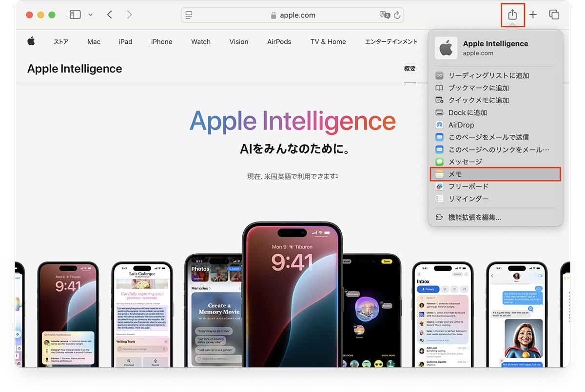Click the Messages superhero avatar iPhone image

(517, 315)
